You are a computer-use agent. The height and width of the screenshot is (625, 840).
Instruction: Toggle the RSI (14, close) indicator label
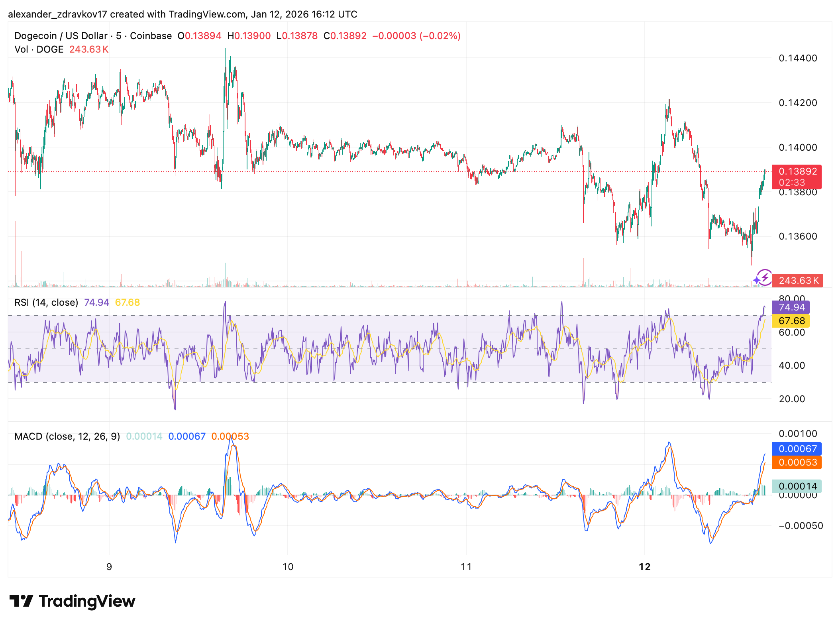tap(47, 302)
